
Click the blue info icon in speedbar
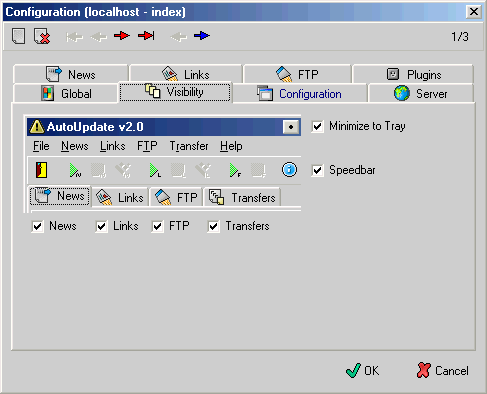coord(289,170)
